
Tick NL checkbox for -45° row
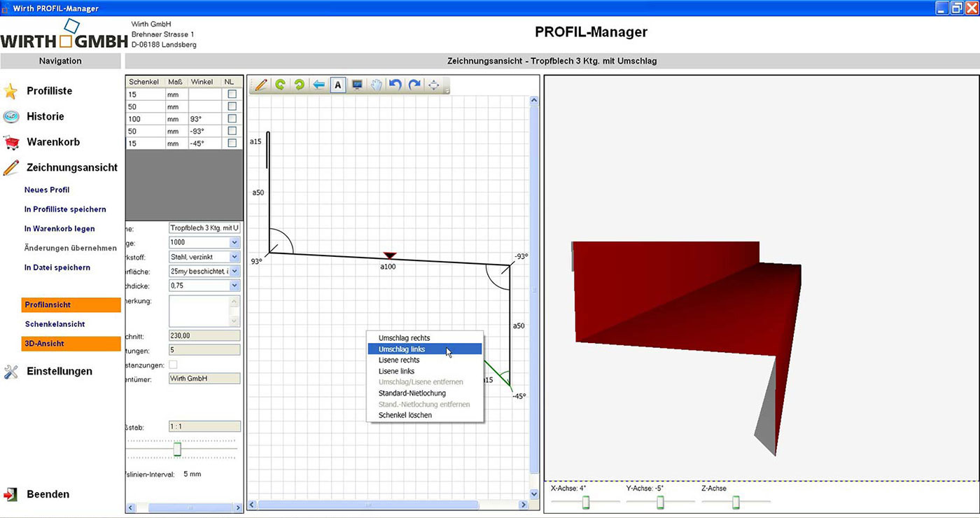232,143
